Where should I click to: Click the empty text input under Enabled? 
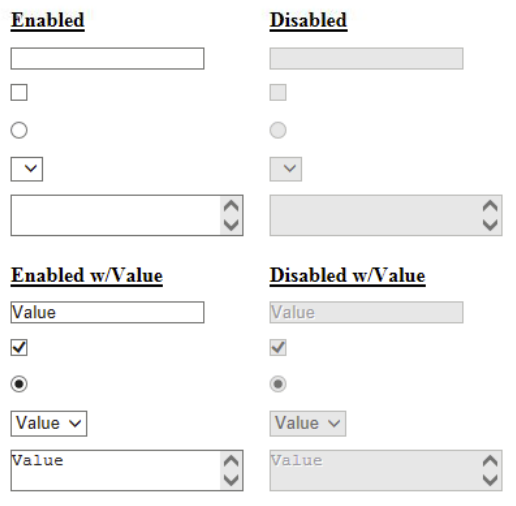click(x=107, y=58)
